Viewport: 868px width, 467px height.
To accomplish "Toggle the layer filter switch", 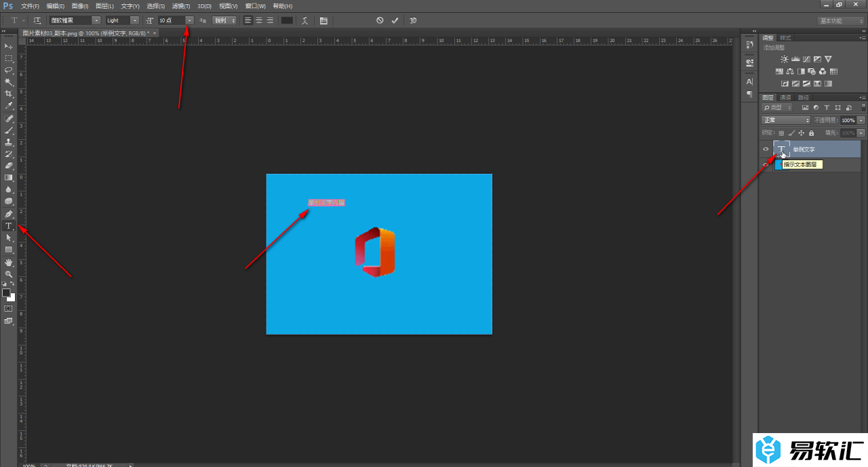I will (x=863, y=107).
